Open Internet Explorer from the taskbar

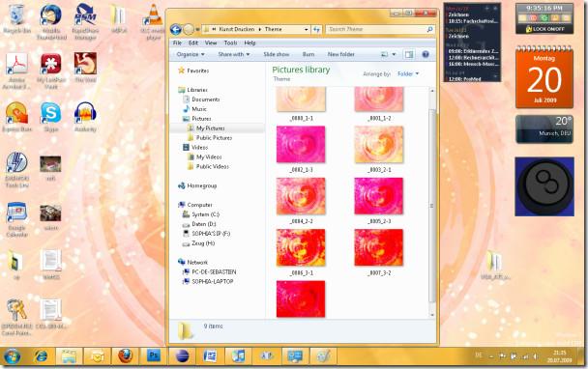pos(41,355)
